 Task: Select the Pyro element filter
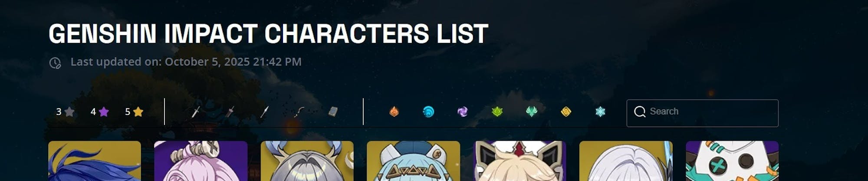[394, 112]
